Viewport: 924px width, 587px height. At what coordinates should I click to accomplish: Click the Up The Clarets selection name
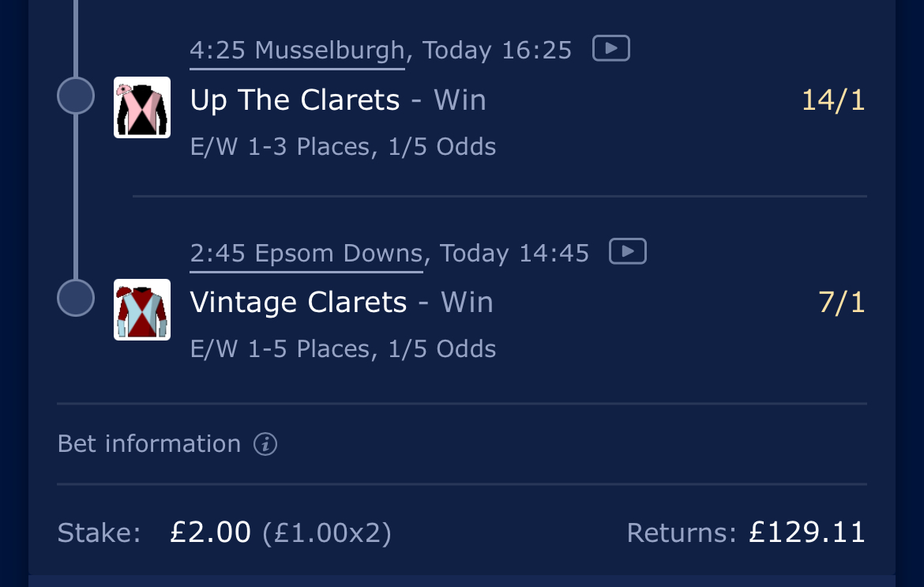(x=295, y=100)
